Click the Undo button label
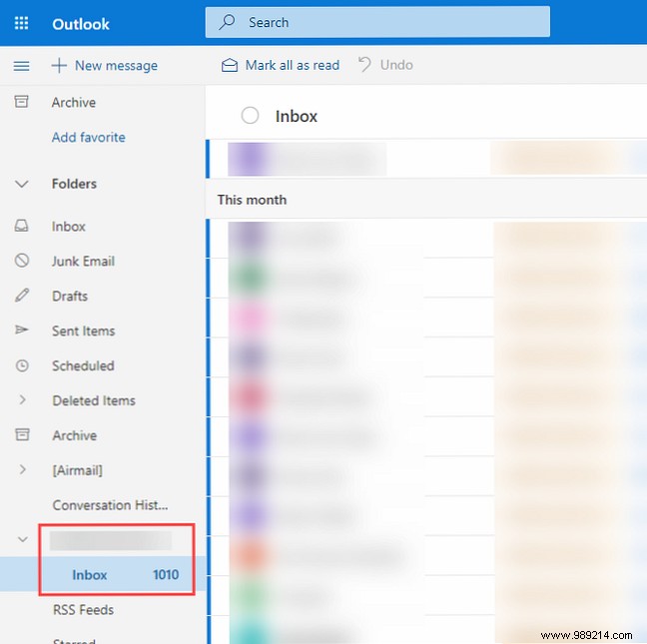This screenshot has width=647, height=644. 396,65
